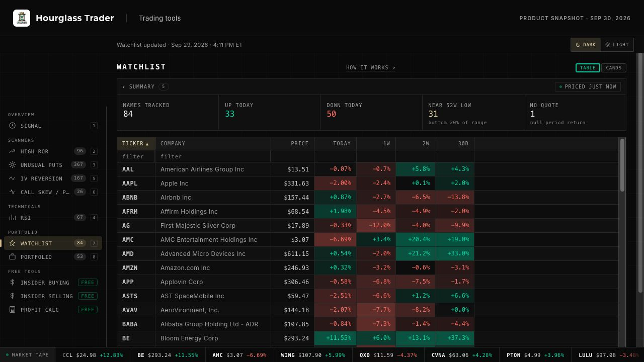Click the Hourglass Trader logo icon

coord(22,18)
